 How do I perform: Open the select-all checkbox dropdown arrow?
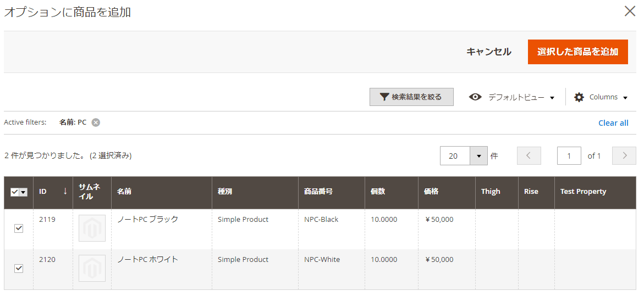click(24, 192)
